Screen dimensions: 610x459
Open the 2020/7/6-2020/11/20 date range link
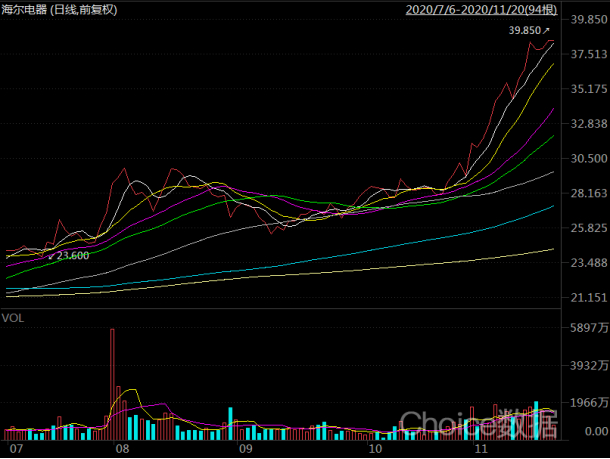tap(481, 10)
